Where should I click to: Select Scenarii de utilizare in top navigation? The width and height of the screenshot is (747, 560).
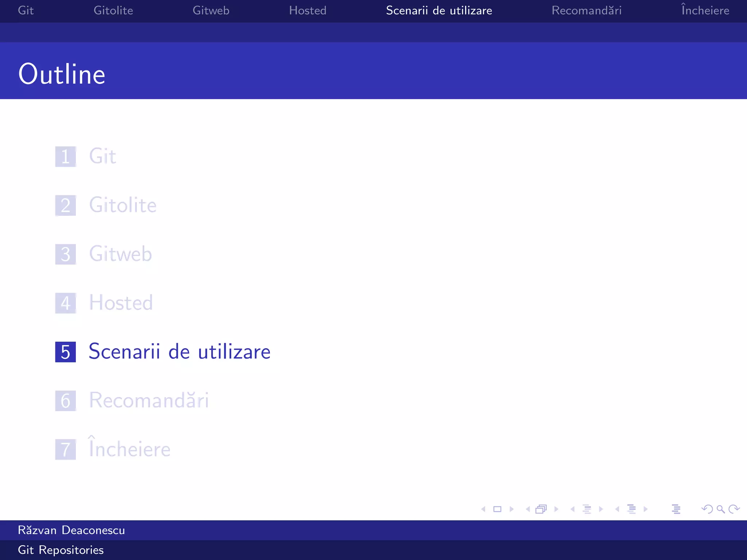click(x=439, y=11)
